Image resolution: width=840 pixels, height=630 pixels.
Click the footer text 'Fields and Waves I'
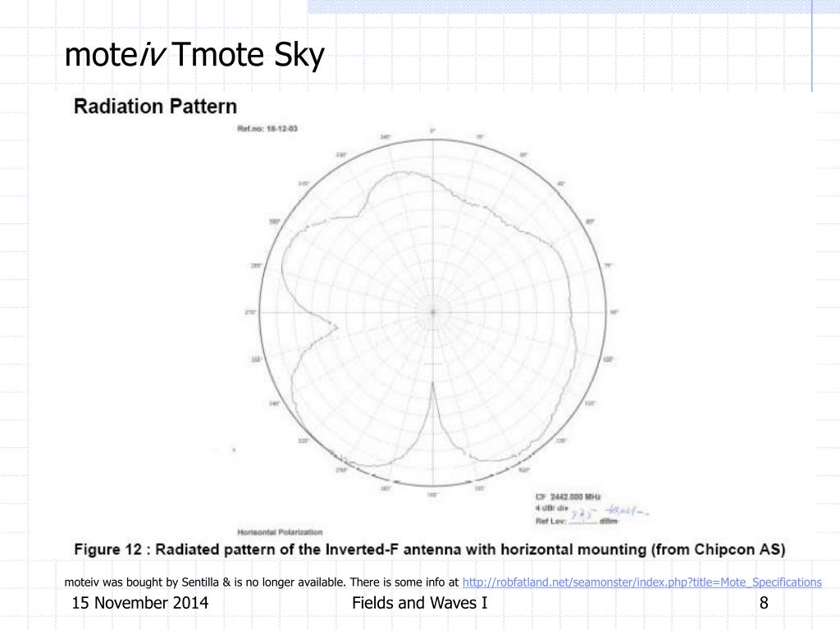tap(419, 603)
